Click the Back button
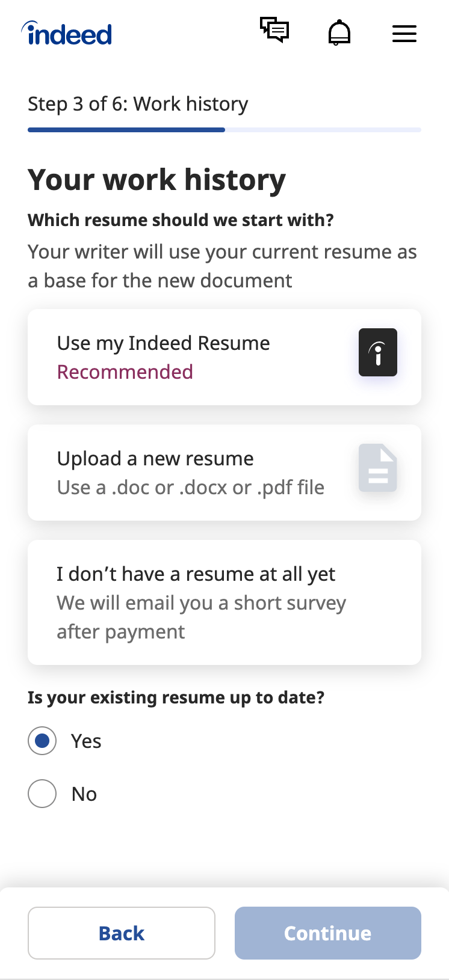449x980 pixels. pos(122,933)
